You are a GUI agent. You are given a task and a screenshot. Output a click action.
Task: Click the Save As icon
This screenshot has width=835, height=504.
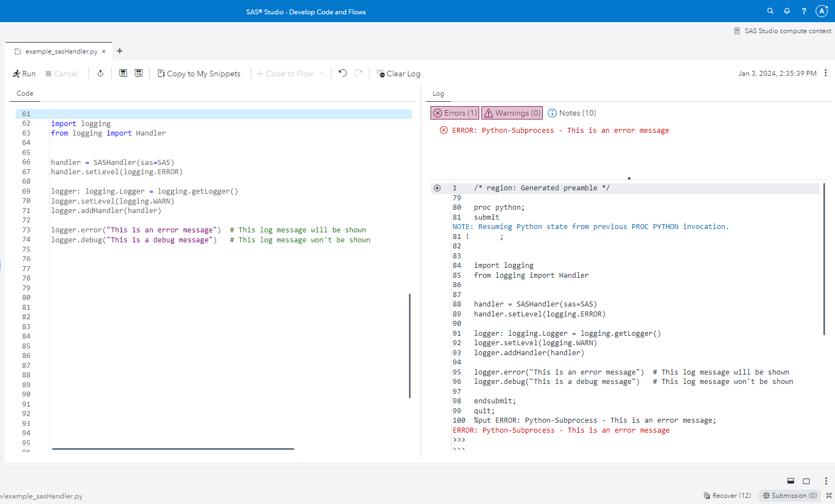[138, 73]
